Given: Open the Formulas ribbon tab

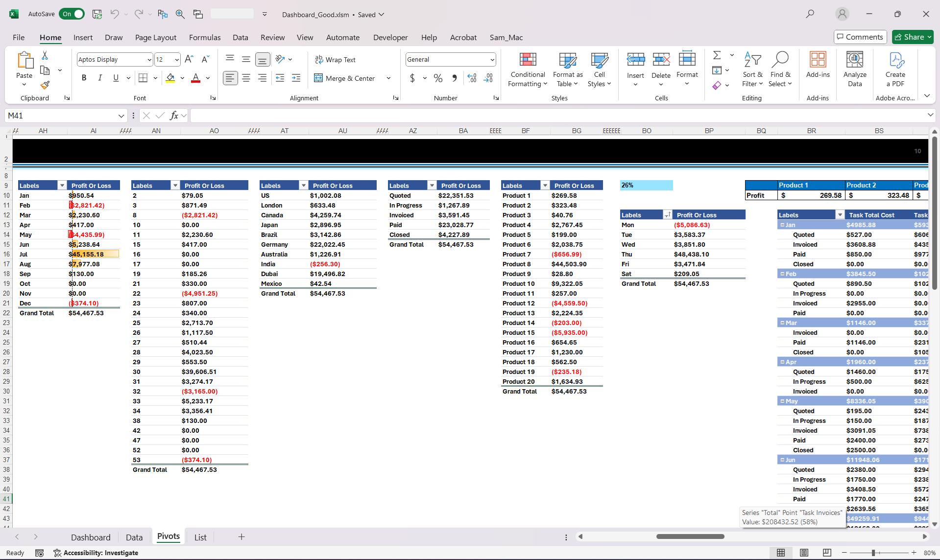Looking at the screenshot, I should pyautogui.click(x=205, y=37).
